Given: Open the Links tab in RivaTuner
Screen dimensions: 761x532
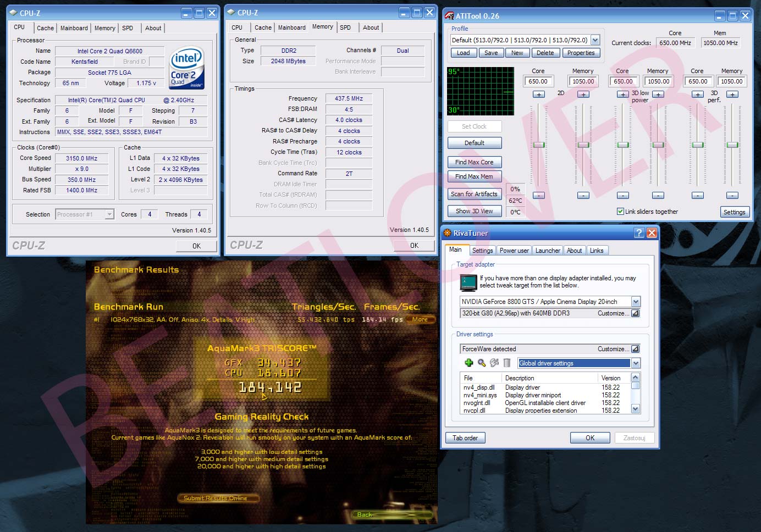Looking at the screenshot, I should pyautogui.click(x=597, y=251).
